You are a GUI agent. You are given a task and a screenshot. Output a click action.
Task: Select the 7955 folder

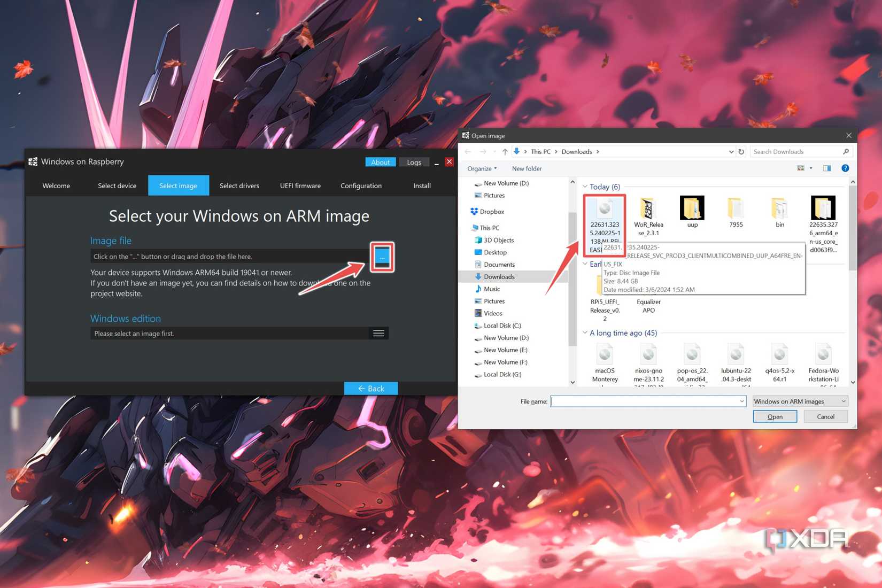click(736, 213)
